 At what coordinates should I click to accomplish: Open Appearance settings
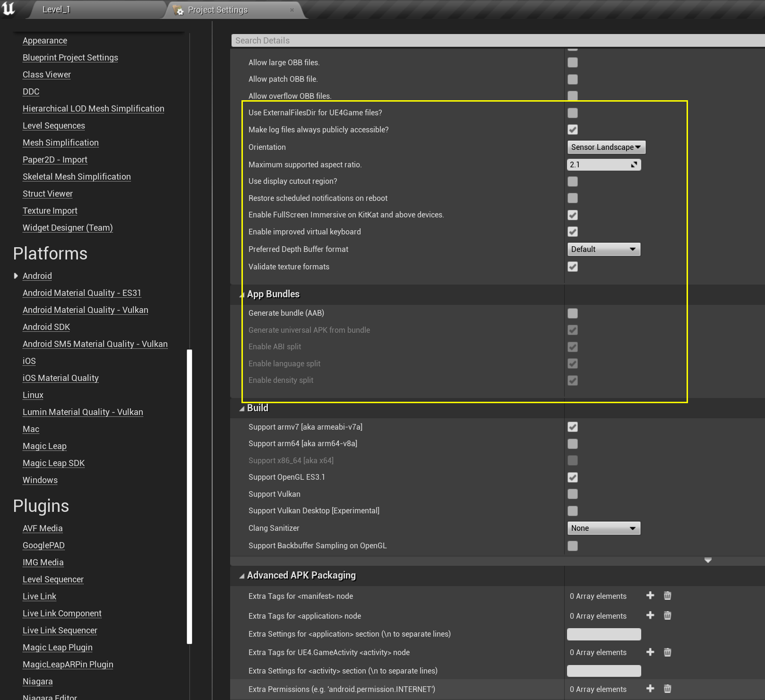click(x=45, y=41)
